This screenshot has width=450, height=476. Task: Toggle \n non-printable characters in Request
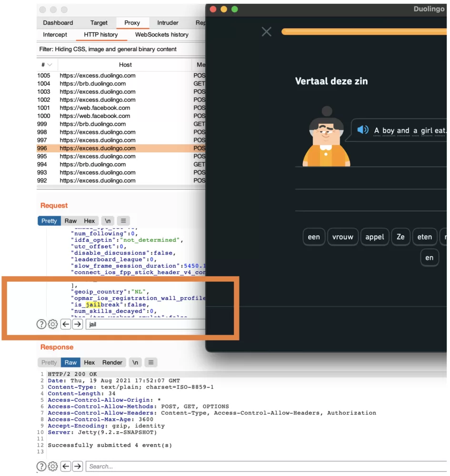pos(108,221)
